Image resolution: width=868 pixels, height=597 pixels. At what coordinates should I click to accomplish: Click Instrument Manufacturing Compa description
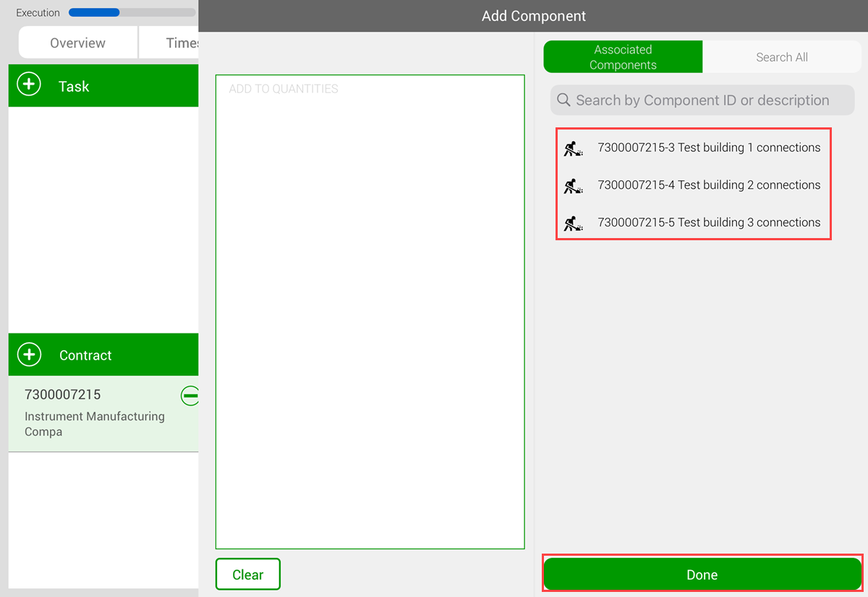pos(95,424)
